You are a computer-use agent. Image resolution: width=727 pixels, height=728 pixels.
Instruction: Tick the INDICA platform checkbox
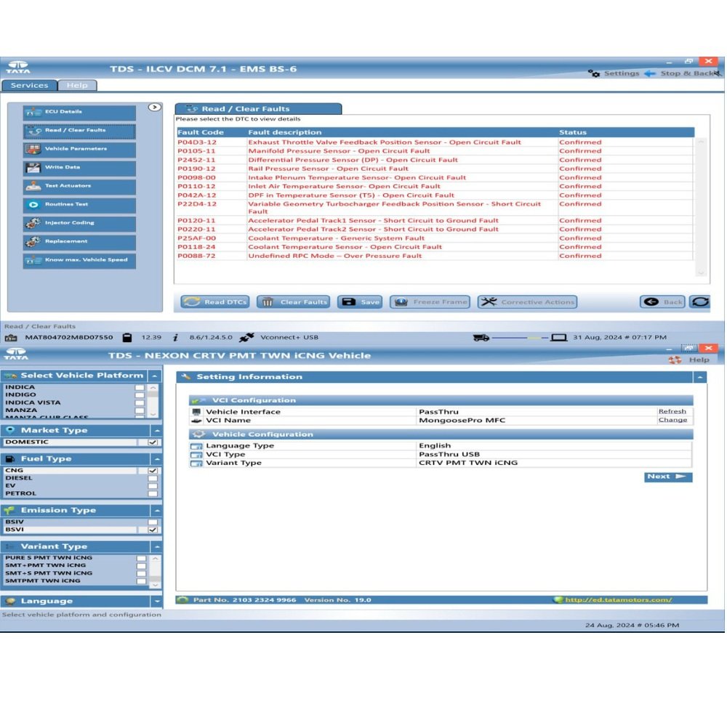click(140, 387)
